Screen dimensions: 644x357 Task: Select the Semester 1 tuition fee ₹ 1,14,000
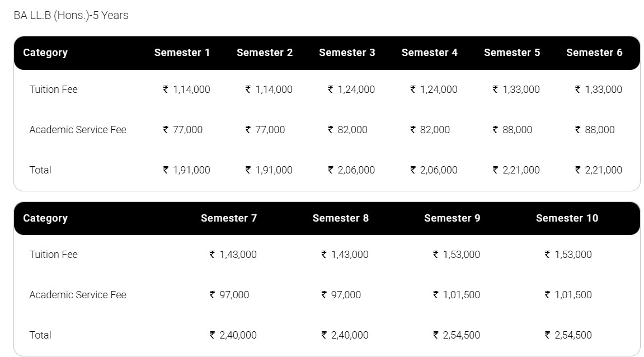click(186, 90)
